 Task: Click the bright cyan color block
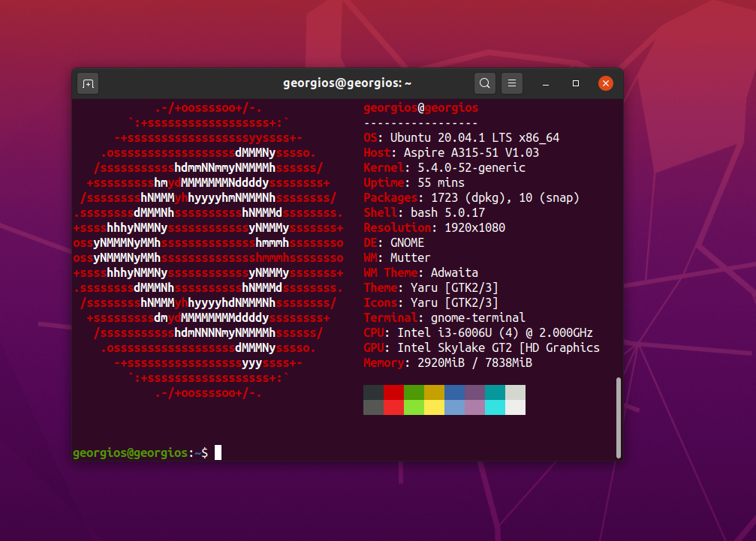495,407
